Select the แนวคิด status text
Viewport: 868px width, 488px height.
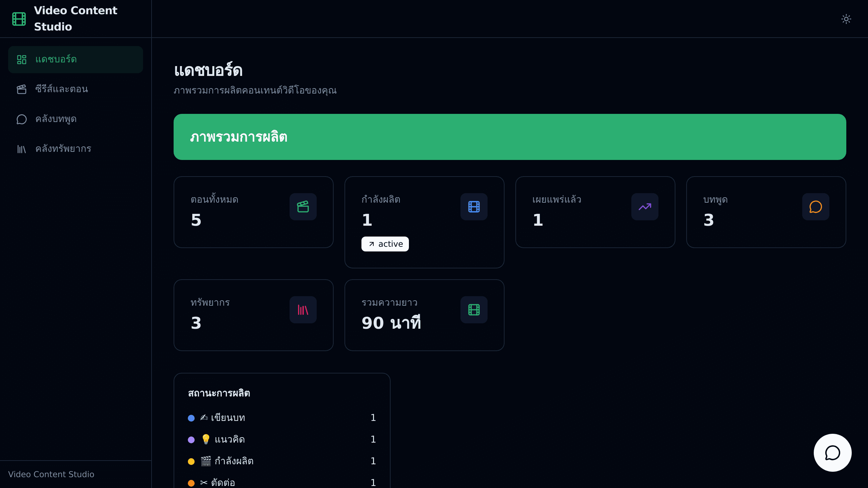click(x=230, y=440)
